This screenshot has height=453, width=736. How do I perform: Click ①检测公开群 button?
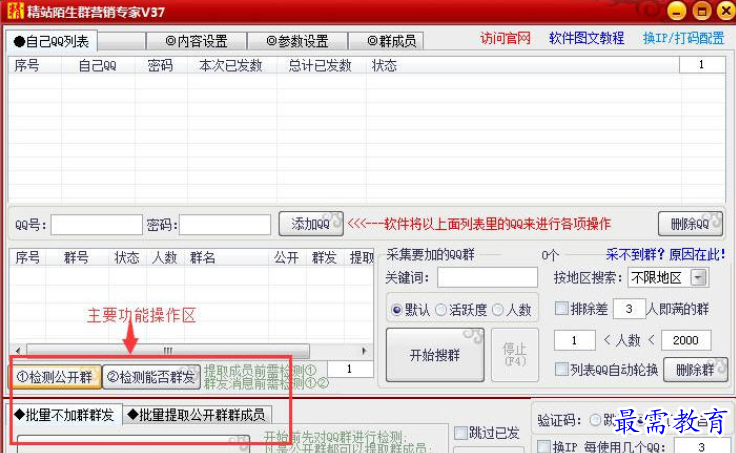click(56, 376)
